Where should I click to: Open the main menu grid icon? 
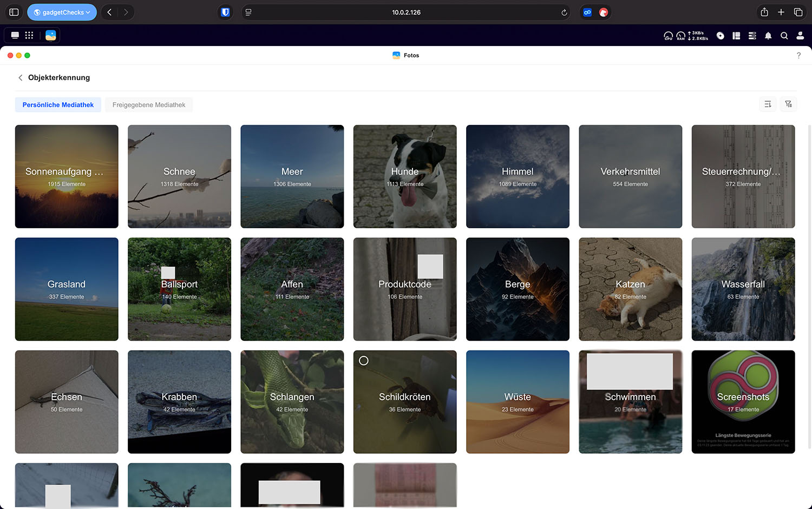point(29,35)
